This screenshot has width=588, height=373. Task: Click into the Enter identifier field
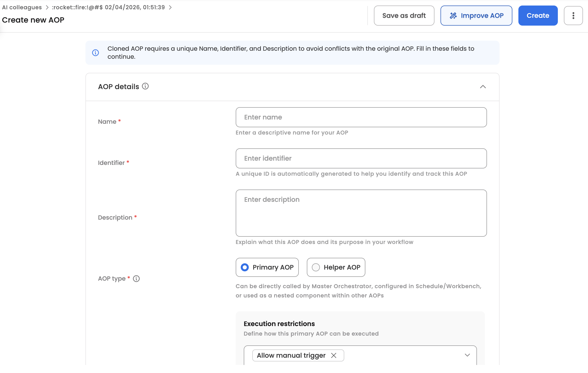tap(361, 158)
